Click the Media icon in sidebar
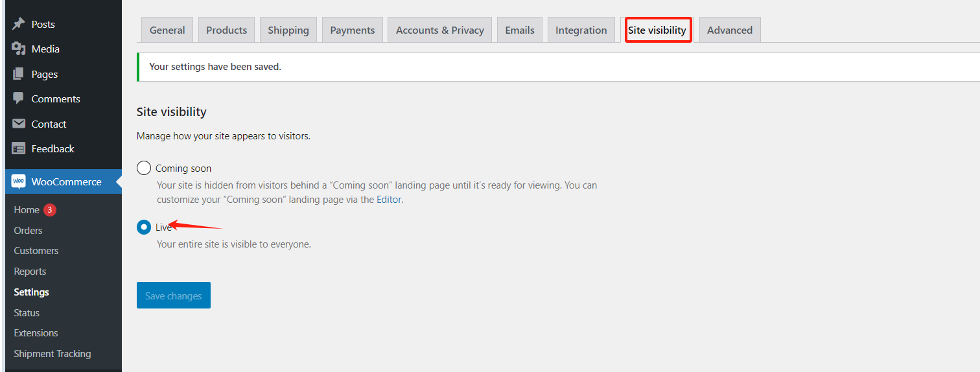 click(x=19, y=49)
